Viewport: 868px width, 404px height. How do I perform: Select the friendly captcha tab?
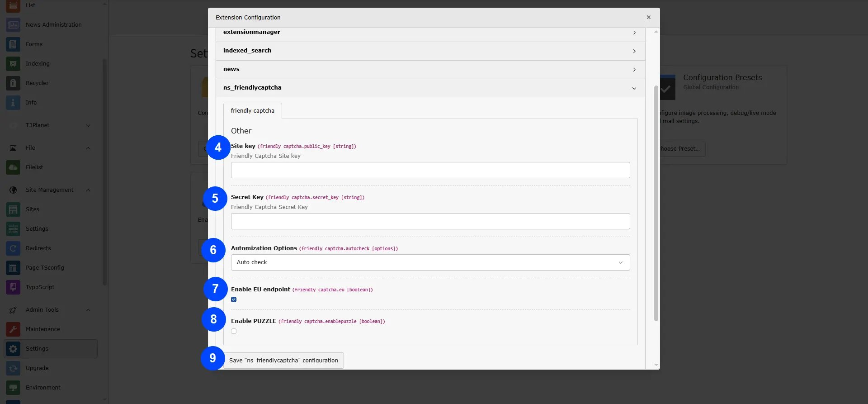tap(253, 111)
